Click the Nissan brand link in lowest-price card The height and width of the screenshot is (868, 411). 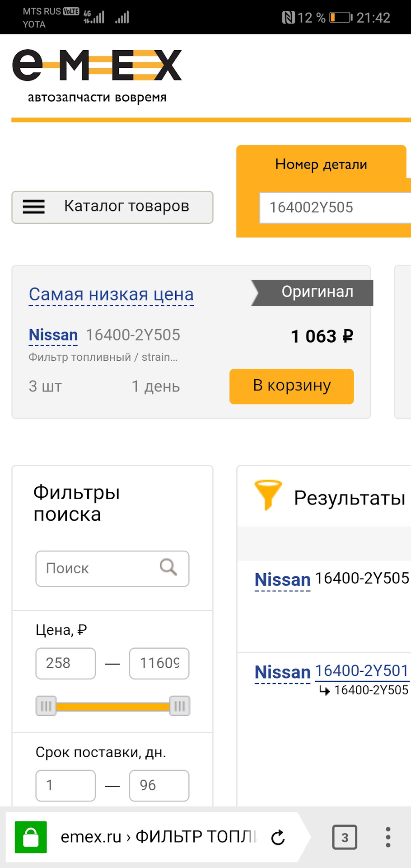coord(53,335)
